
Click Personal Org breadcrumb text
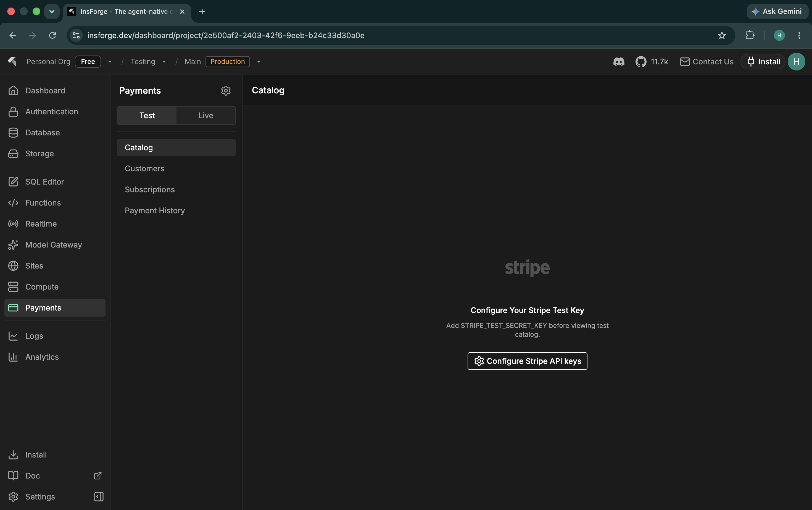click(x=48, y=62)
